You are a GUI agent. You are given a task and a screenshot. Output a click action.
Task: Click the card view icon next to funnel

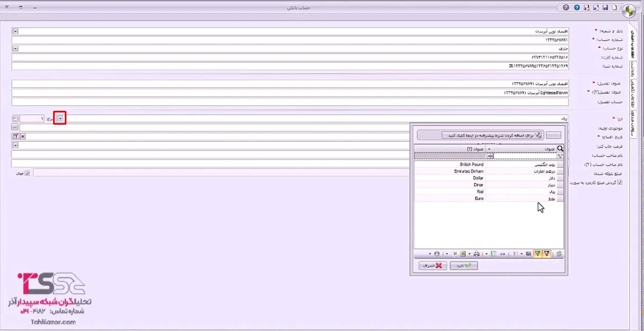pos(528,254)
